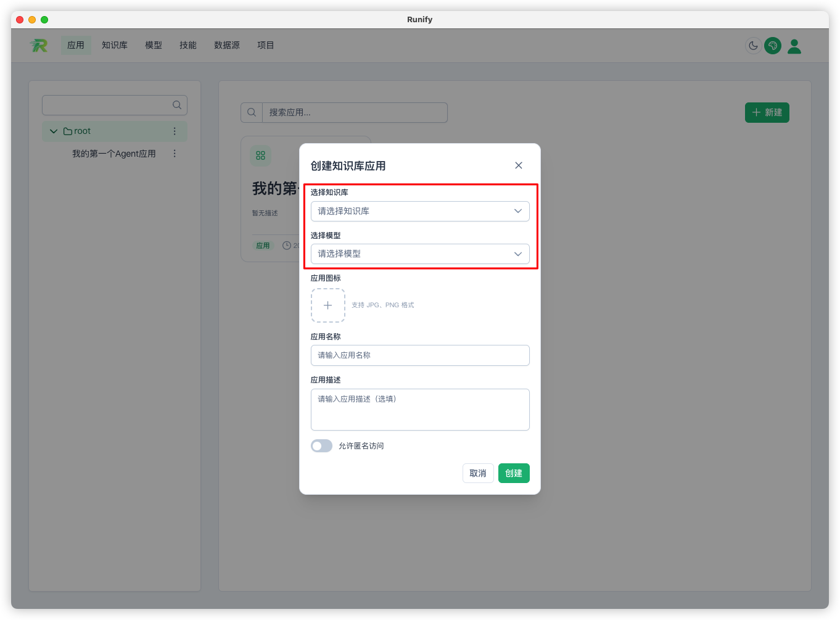Click the app card grid icon
This screenshot has height=620, width=840.
tap(260, 155)
